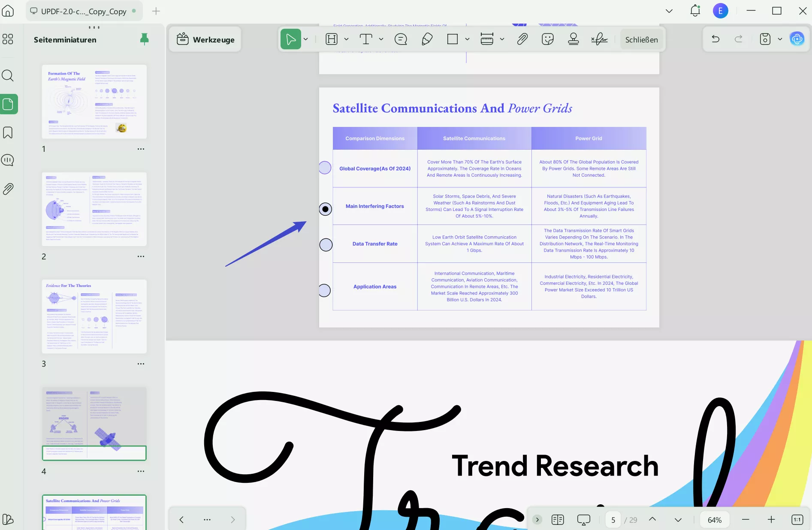Open the UPDF AI assistant
812x530 pixels.
click(x=797, y=39)
